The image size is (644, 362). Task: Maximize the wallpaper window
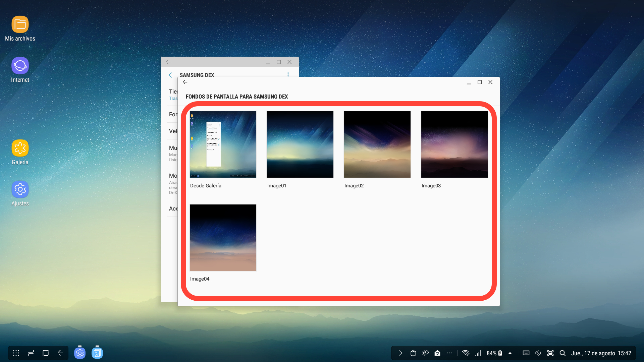480,82
